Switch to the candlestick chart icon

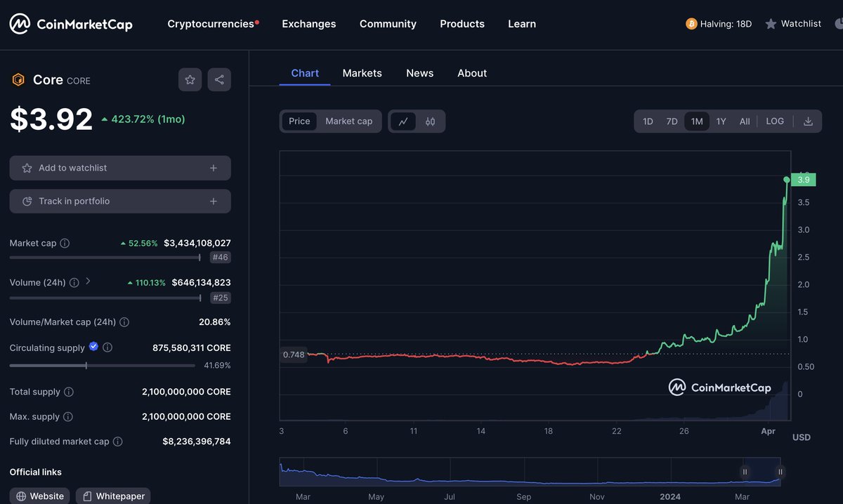pos(430,121)
